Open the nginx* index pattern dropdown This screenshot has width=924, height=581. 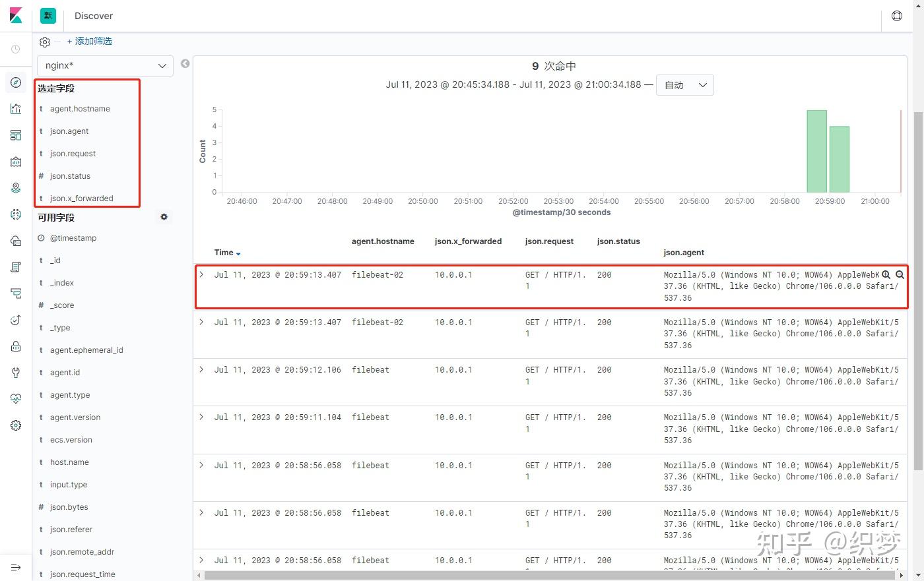point(106,65)
